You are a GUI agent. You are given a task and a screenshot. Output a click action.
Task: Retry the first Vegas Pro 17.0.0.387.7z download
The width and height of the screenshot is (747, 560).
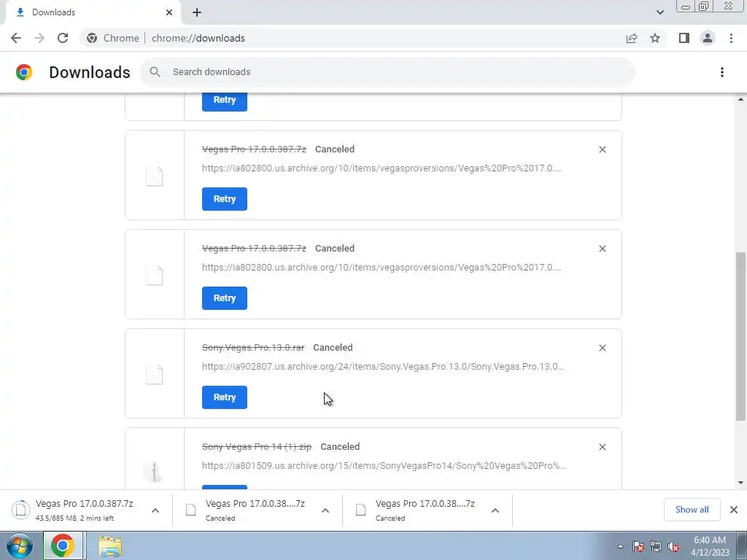coord(225,199)
